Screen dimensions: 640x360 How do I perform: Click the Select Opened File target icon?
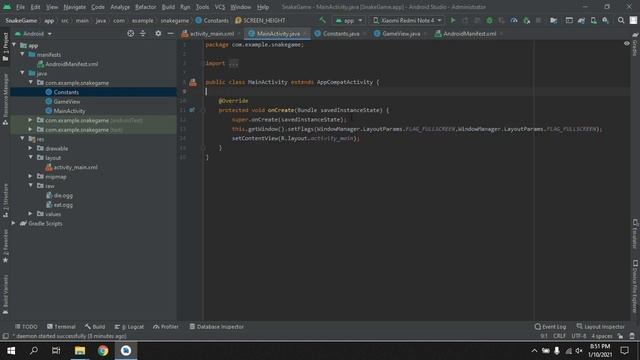coord(131,33)
